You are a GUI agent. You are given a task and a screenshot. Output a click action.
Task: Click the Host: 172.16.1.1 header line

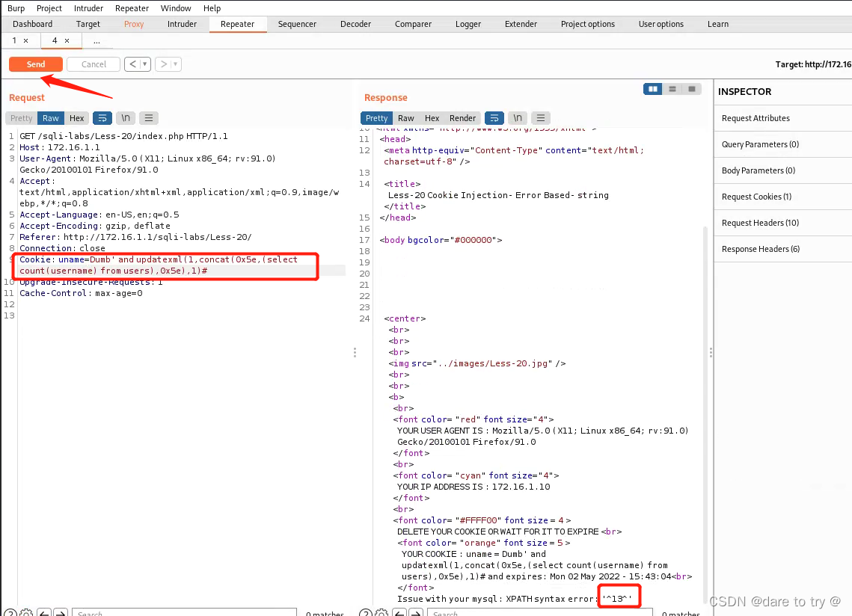(60, 147)
